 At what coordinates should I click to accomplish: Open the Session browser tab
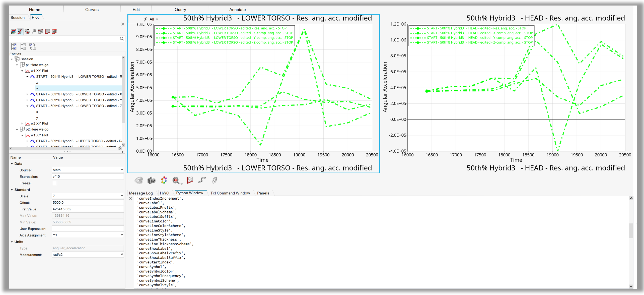point(18,18)
